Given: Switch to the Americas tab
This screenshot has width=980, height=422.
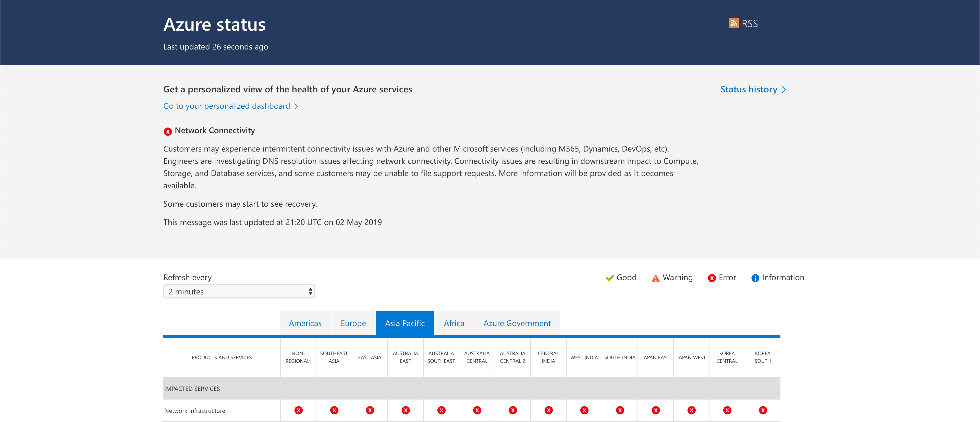Looking at the screenshot, I should (x=305, y=323).
